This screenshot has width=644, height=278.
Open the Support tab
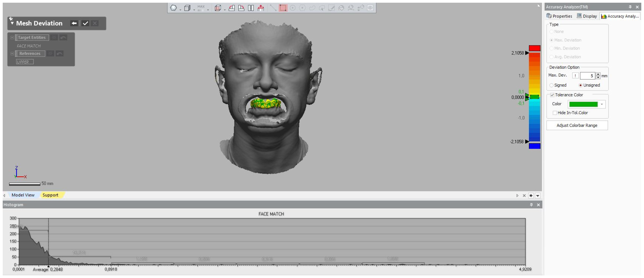pos(50,195)
